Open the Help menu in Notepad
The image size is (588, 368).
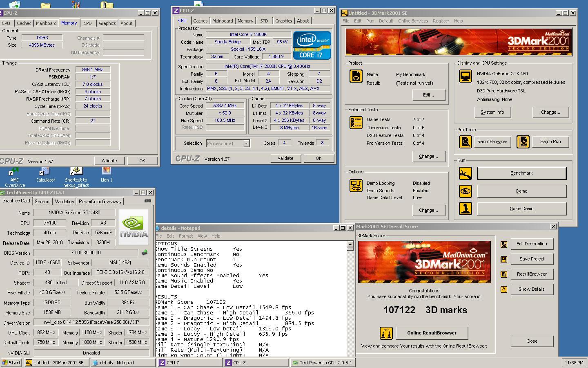216,236
